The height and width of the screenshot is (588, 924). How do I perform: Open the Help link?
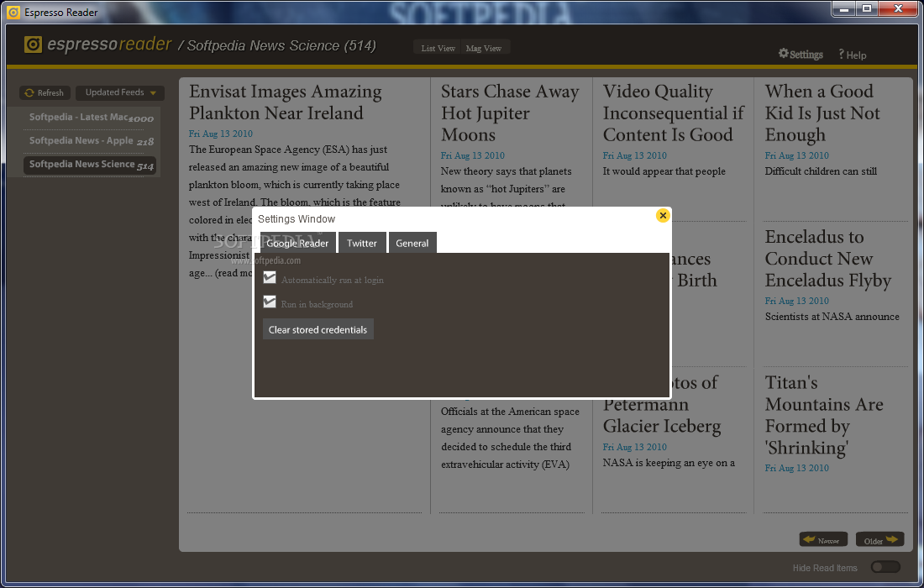(852, 55)
